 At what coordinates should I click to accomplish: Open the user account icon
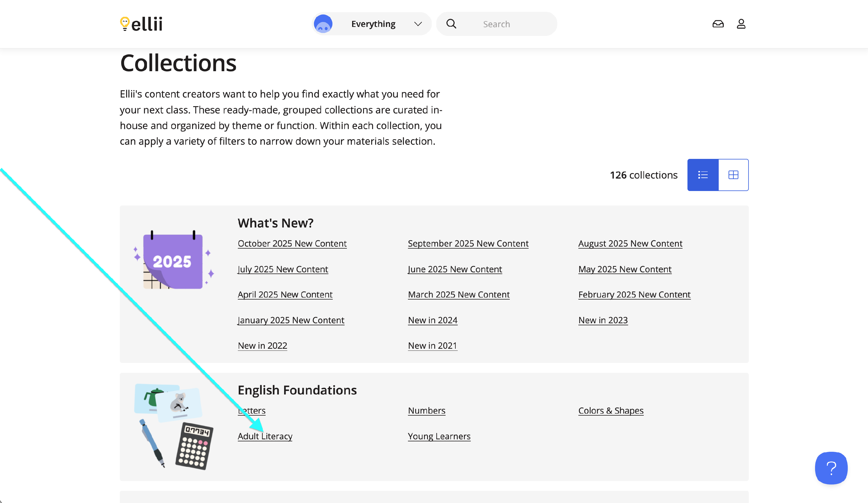click(741, 24)
